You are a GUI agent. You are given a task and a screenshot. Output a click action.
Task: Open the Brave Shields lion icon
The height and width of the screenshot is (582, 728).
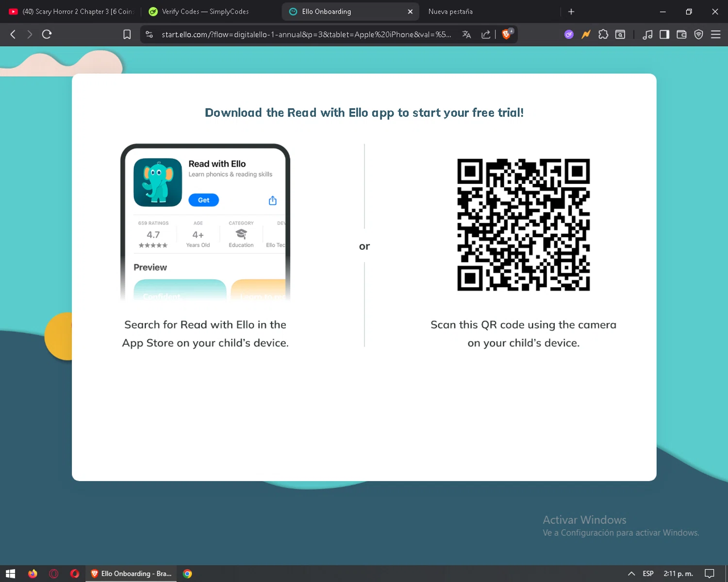(507, 34)
